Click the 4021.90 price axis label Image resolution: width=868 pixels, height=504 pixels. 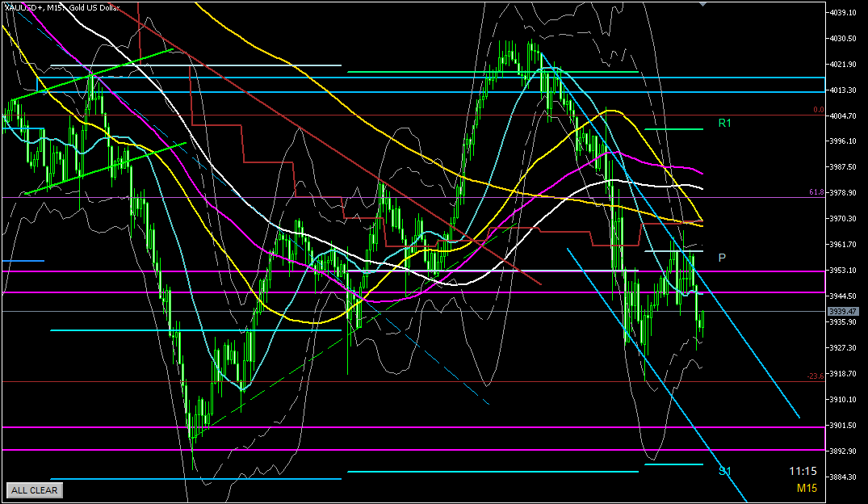[845, 64]
